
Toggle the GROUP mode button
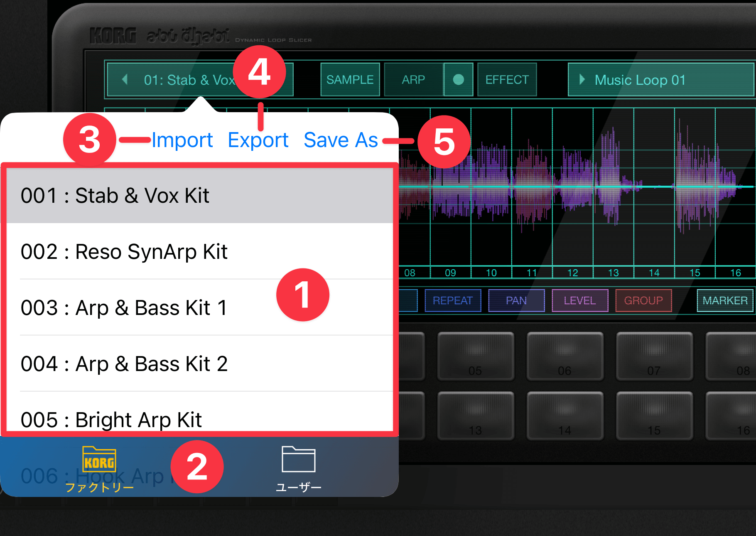coord(643,300)
